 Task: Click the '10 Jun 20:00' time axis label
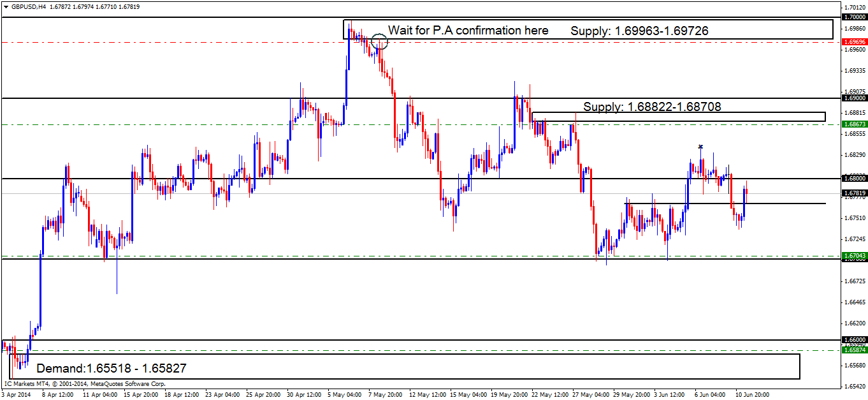[x=753, y=395]
